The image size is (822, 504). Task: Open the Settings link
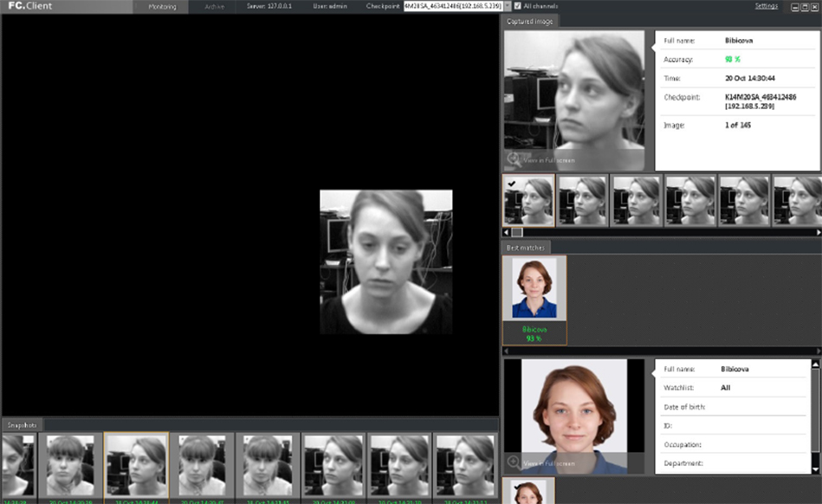[x=766, y=6]
